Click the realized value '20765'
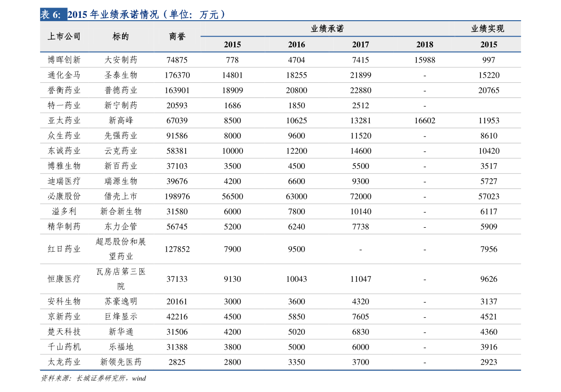This screenshot has height=392, width=561. tap(489, 90)
